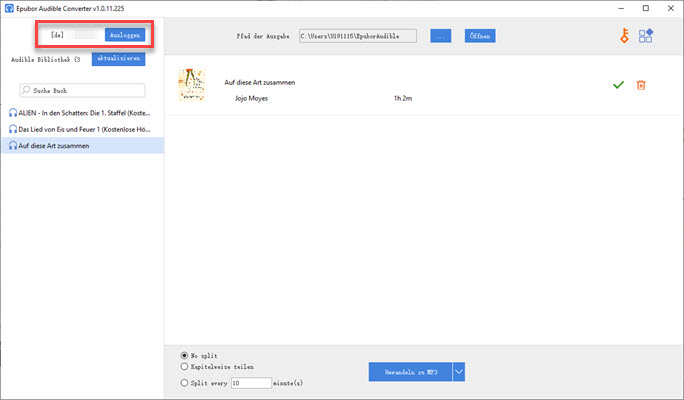Click the green checkmark status icon
Viewport: 684px width, 400px height.
tap(618, 85)
